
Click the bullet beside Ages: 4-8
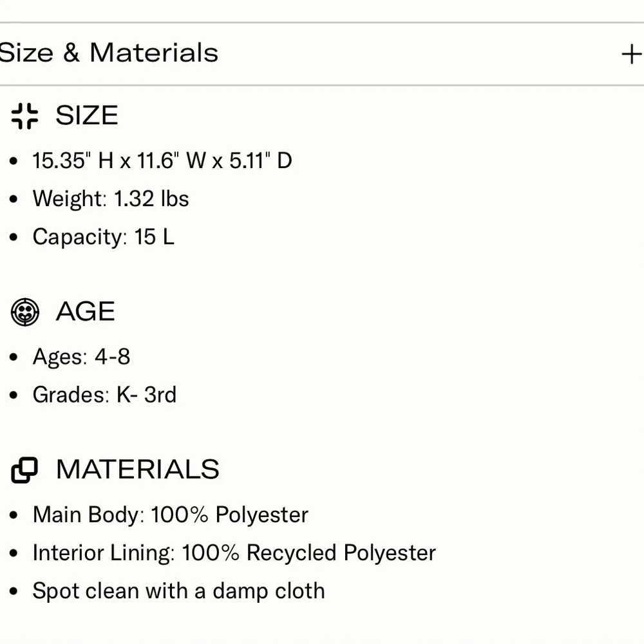point(14,357)
